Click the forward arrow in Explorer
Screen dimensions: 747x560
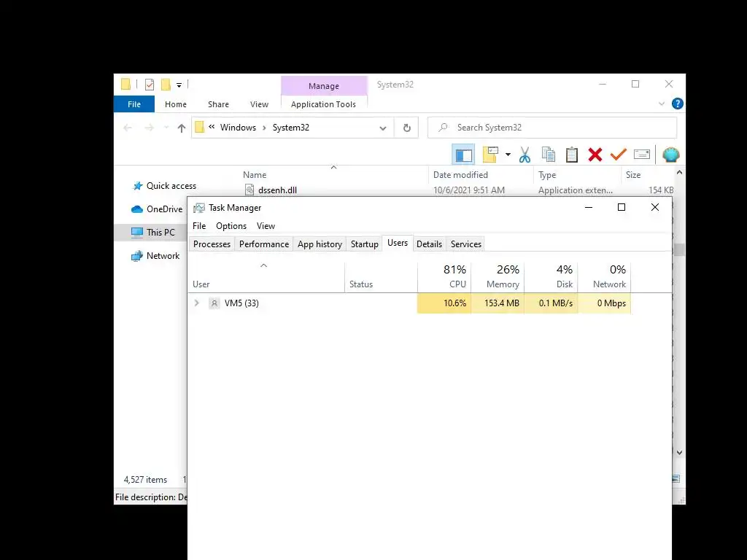[x=149, y=128]
